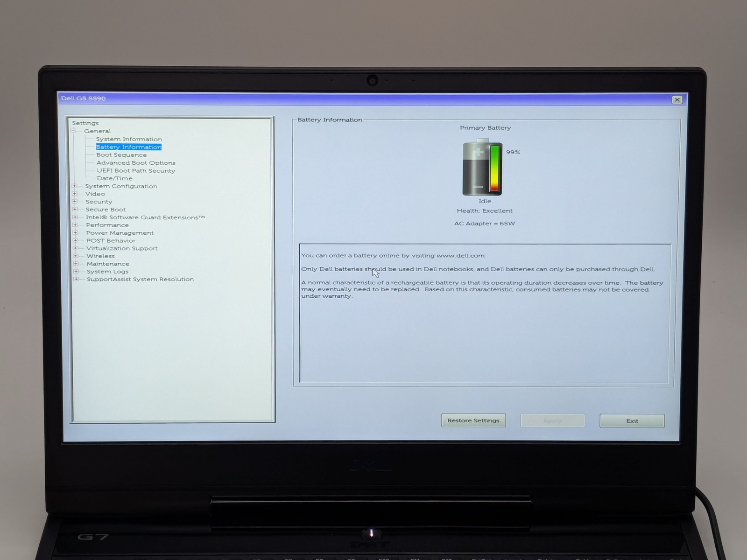Click the dell.com ordering text line

tap(393, 256)
